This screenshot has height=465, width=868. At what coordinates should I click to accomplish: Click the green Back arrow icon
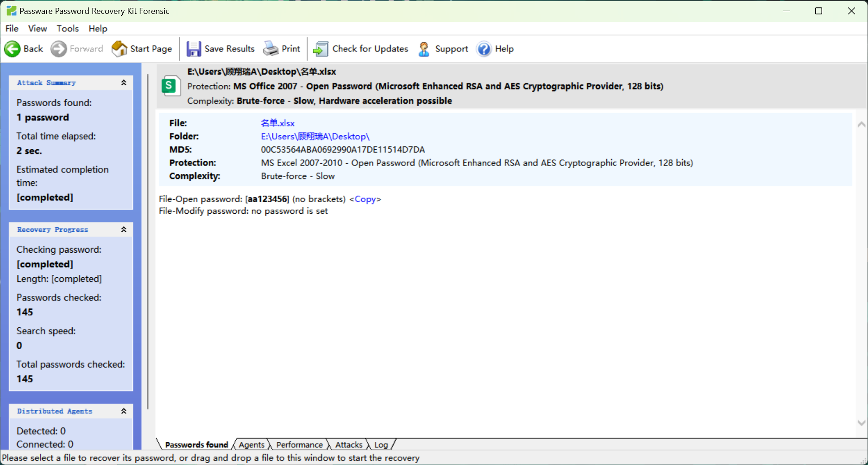click(x=13, y=49)
